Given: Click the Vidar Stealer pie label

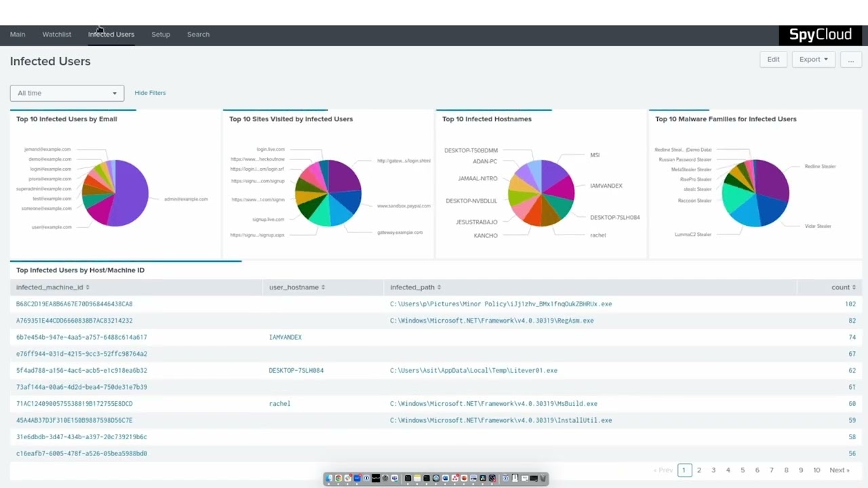Looking at the screenshot, I should (x=818, y=226).
